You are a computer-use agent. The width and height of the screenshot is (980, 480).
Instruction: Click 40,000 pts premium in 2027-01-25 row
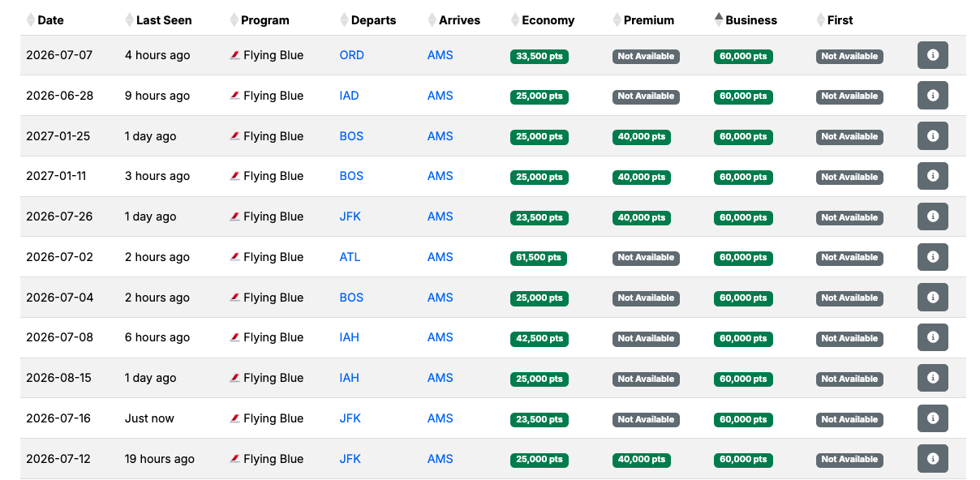[x=642, y=137]
